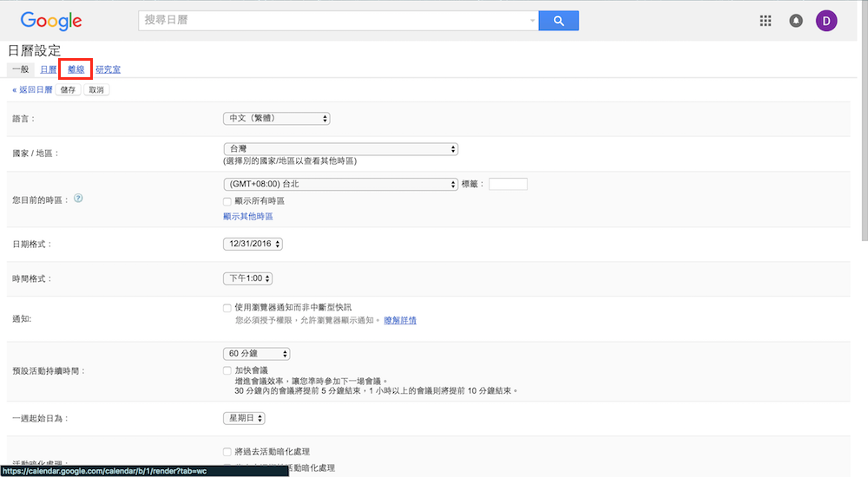Open the 60 分鐘 duration dropdown
Viewport: 868px width, 477px height.
(x=256, y=354)
